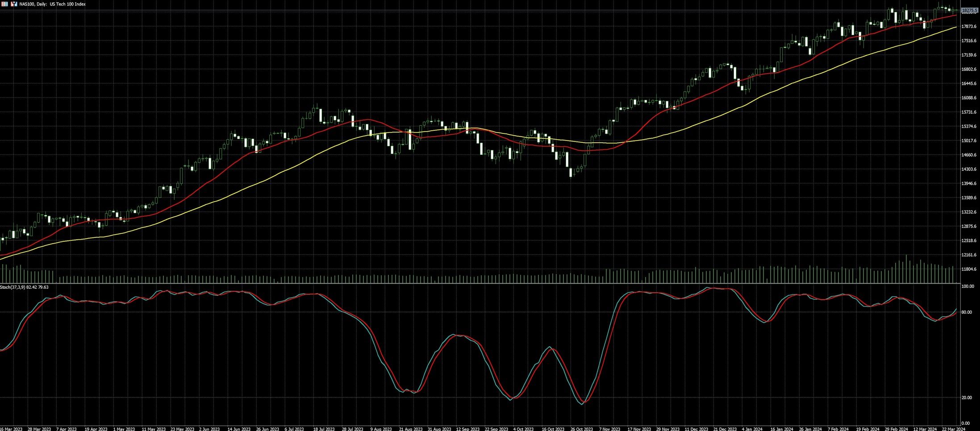Click the 17516.6 price axis label
Screen dimensions: 980x431
(969, 41)
